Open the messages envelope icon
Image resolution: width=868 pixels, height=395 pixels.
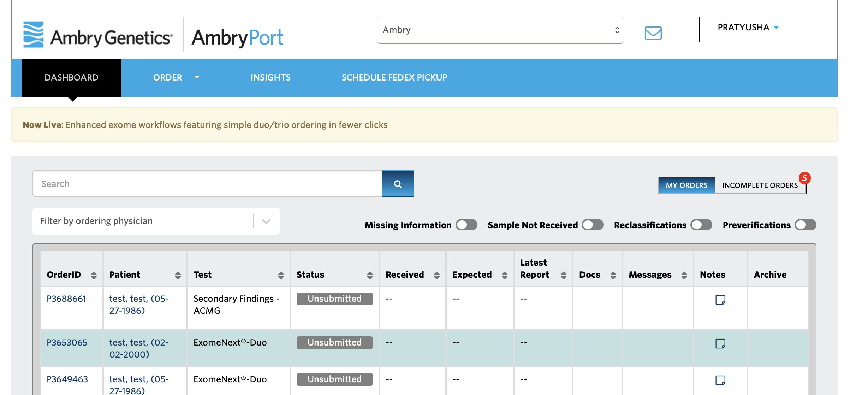653,33
